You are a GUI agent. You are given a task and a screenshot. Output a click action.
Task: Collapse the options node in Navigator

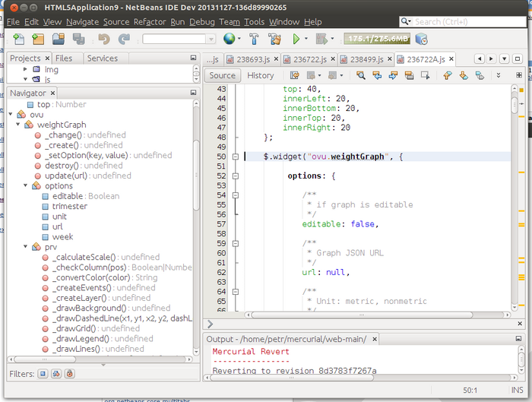pos(25,185)
